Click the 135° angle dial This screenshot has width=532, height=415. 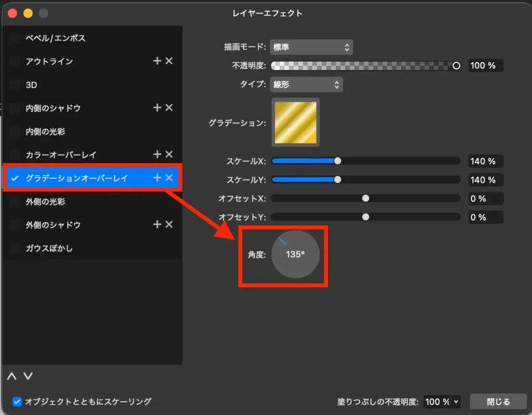click(x=296, y=255)
